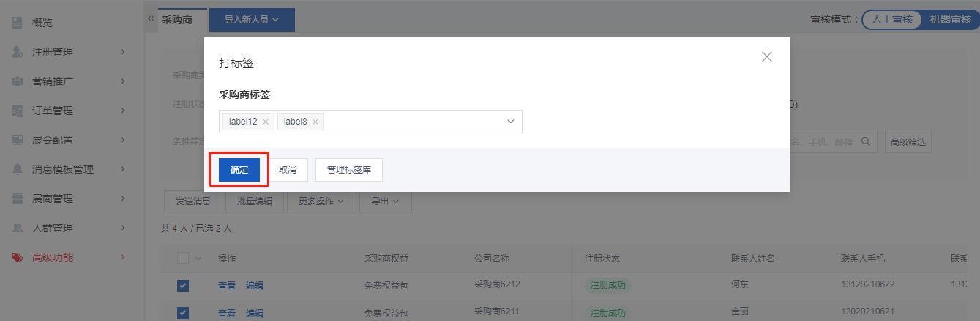
Task: Switch review mode to 机器审核
Action: [x=950, y=20]
